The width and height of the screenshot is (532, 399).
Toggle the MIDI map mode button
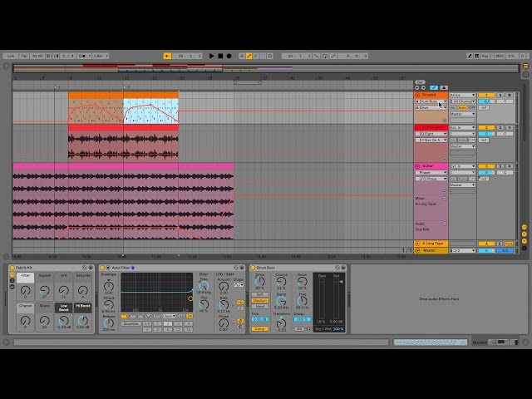[x=499, y=56]
